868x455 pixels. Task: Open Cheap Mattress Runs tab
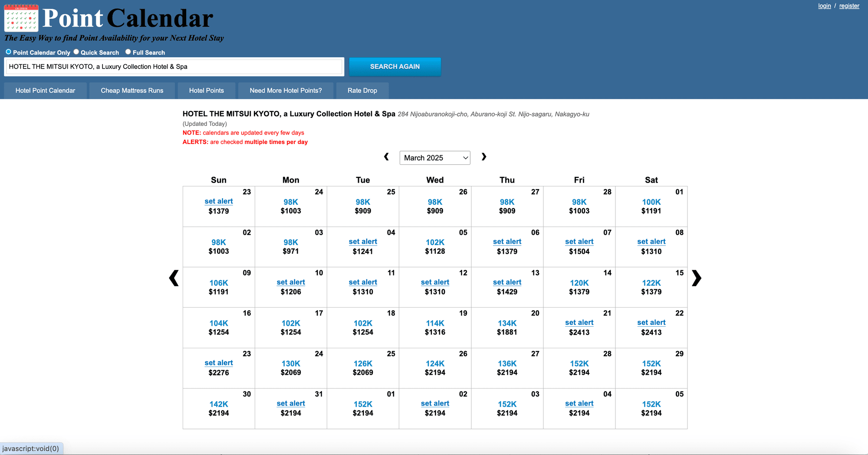[x=132, y=91]
